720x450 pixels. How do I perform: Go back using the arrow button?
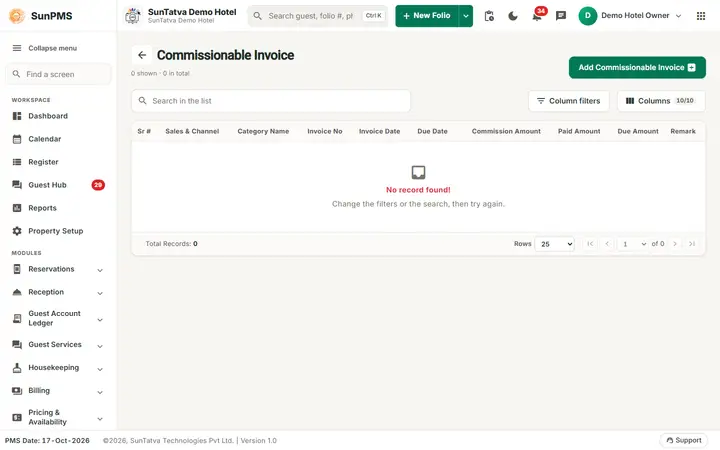tap(142, 55)
